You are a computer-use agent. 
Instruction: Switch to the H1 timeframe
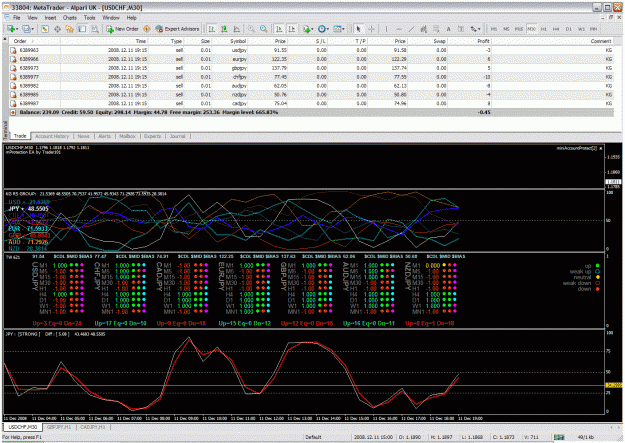coord(544,29)
